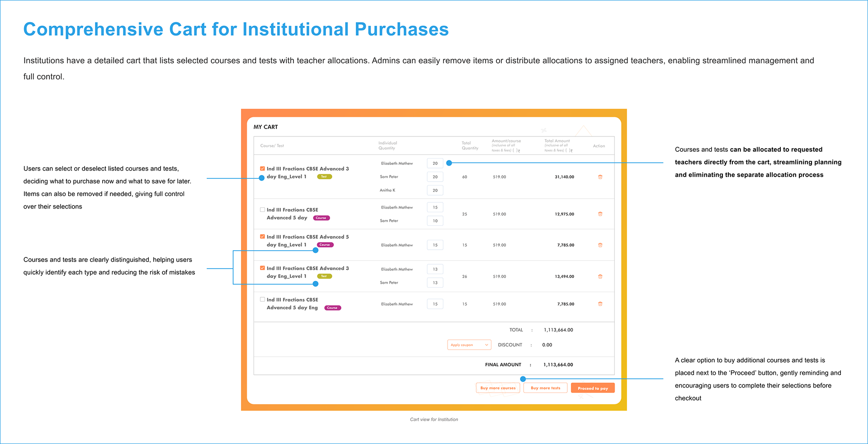This screenshot has width=868, height=444.
Task: Remove the 12,975.00 course from the cart
Action: coord(600,214)
